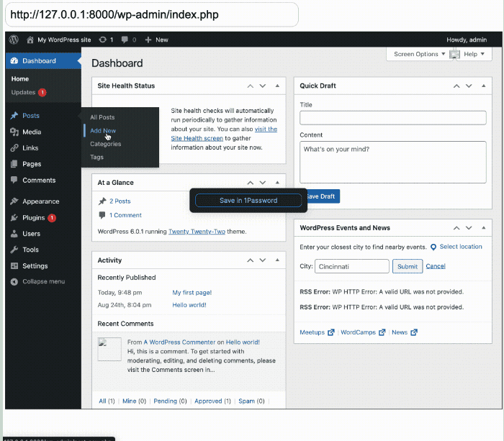This screenshot has width=504, height=441.
Task: Click the Media icon in sidebar
Action: (14, 132)
